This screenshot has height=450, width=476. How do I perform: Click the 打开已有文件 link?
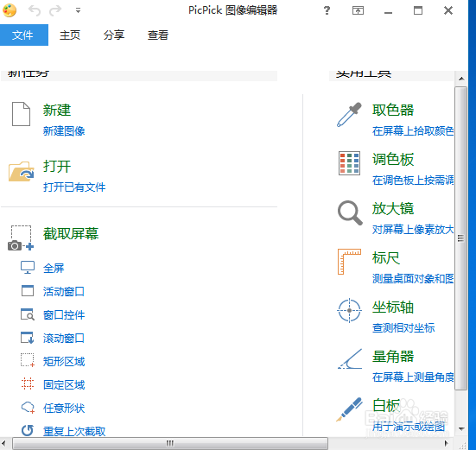click(x=74, y=187)
